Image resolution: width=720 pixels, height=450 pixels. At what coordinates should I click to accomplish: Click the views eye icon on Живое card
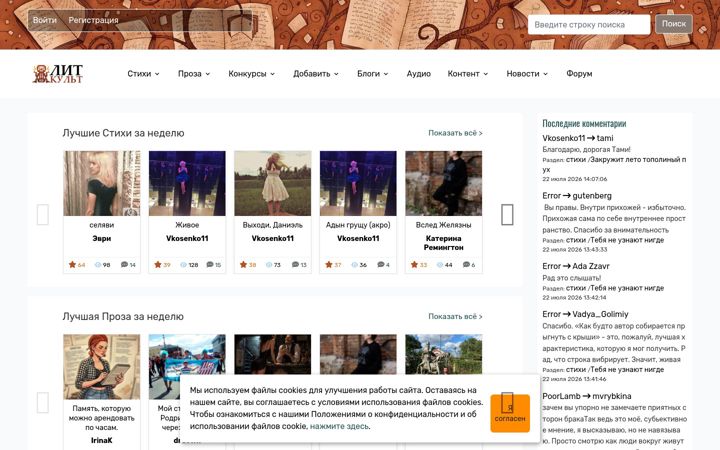click(x=183, y=264)
